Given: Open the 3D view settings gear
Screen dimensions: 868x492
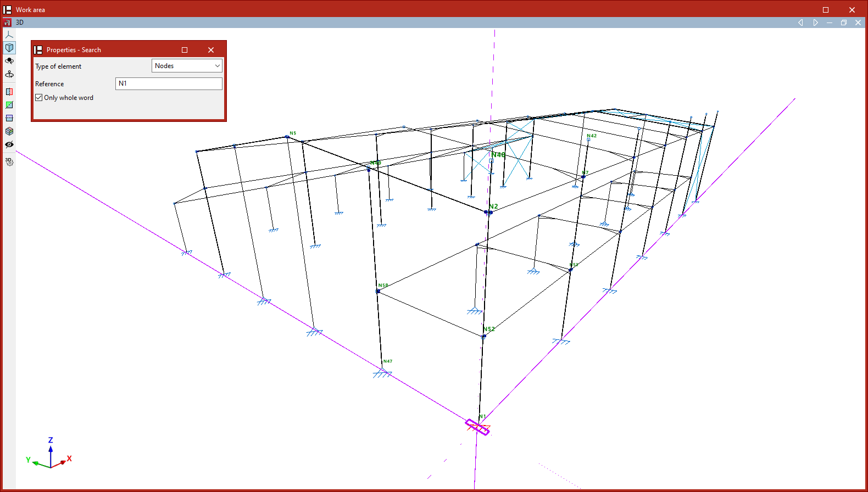Looking at the screenshot, I should click(9, 161).
